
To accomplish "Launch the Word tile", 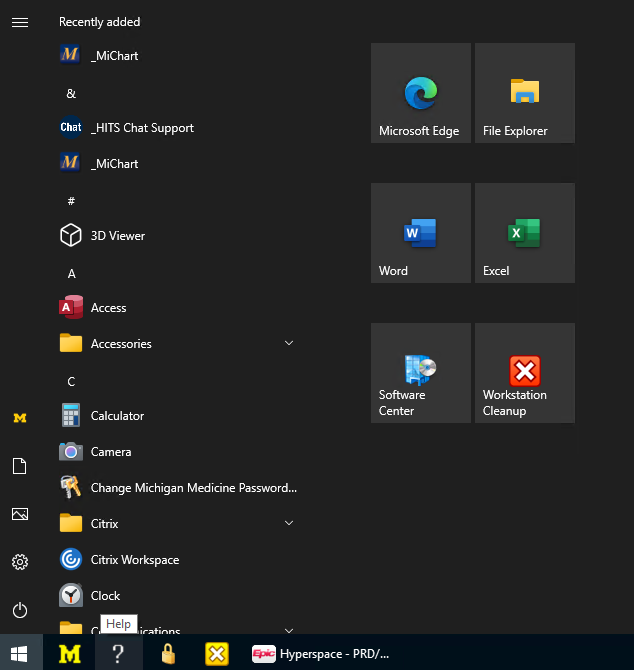I will click(421, 233).
